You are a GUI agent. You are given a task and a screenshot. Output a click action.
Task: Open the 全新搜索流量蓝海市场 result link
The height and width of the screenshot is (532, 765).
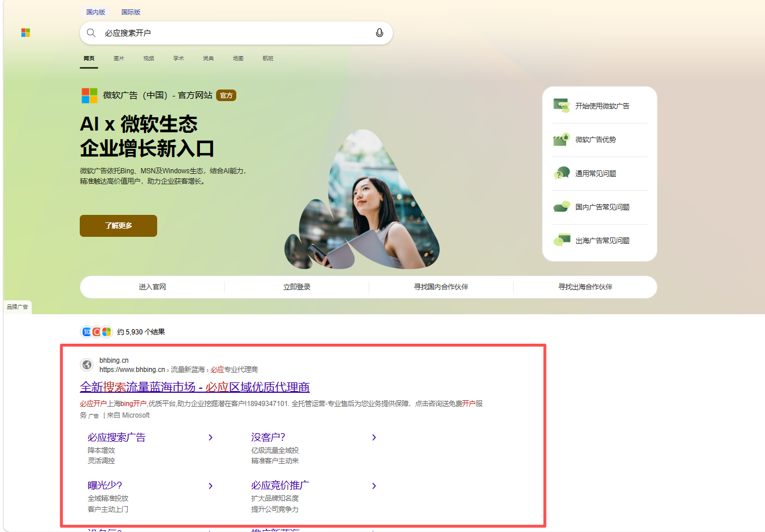point(195,387)
